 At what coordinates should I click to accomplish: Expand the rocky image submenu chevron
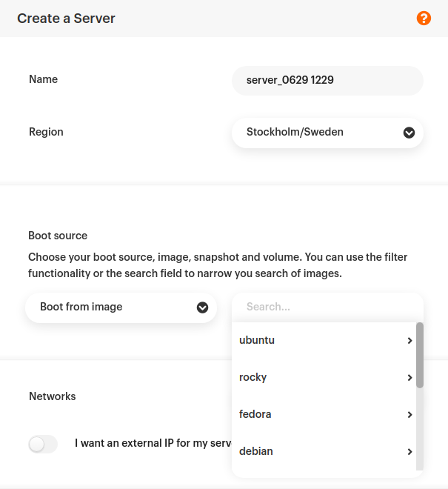click(409, 378)
